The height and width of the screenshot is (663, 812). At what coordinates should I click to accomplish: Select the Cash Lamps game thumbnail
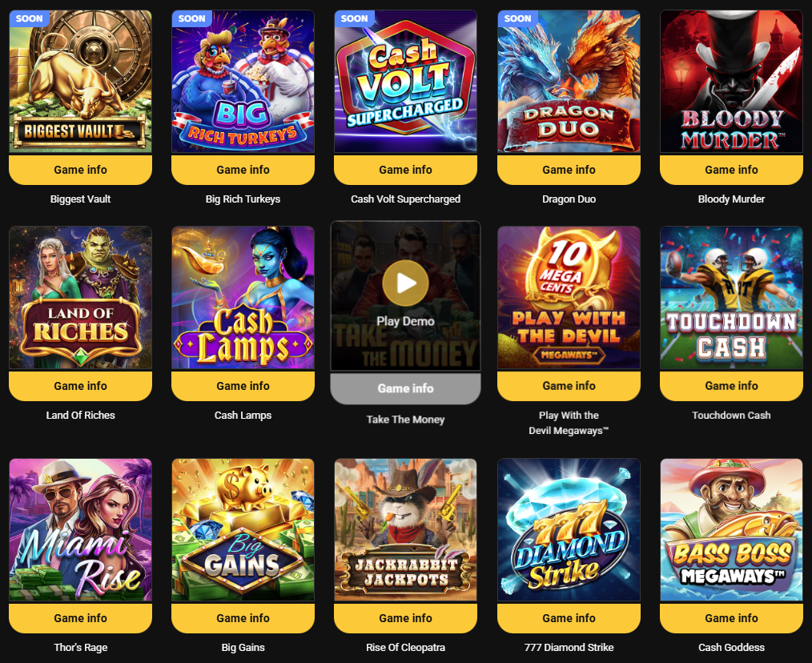click(243, 297)
